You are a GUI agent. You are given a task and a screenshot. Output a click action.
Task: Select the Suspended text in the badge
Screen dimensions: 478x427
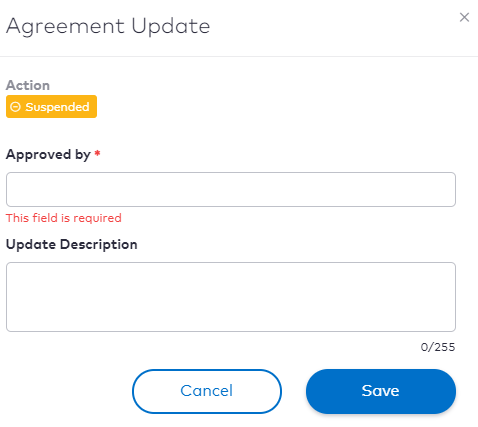click(x=57, y=107)
